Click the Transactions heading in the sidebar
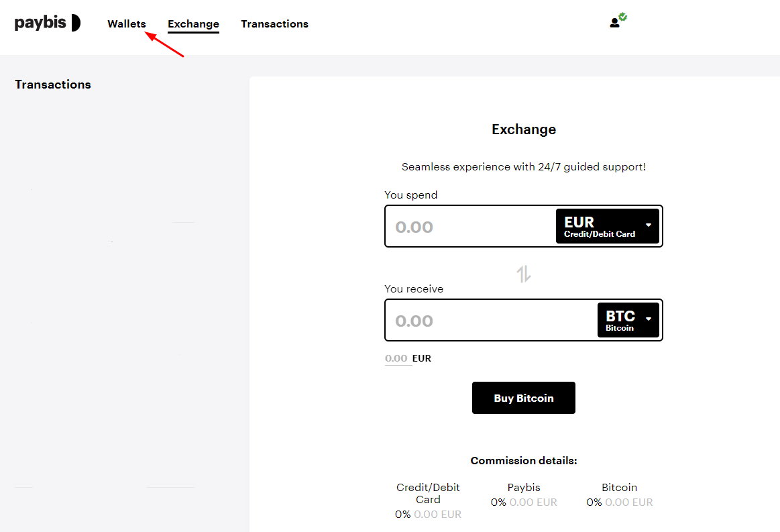Screen dimensions: 780x532 (52, 84)
